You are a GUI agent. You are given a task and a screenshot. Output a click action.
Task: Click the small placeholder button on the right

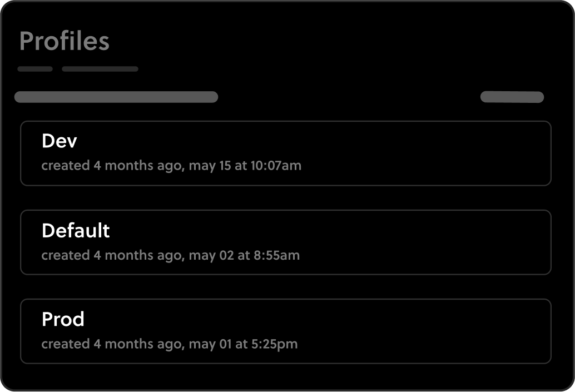tap(512, 97)
